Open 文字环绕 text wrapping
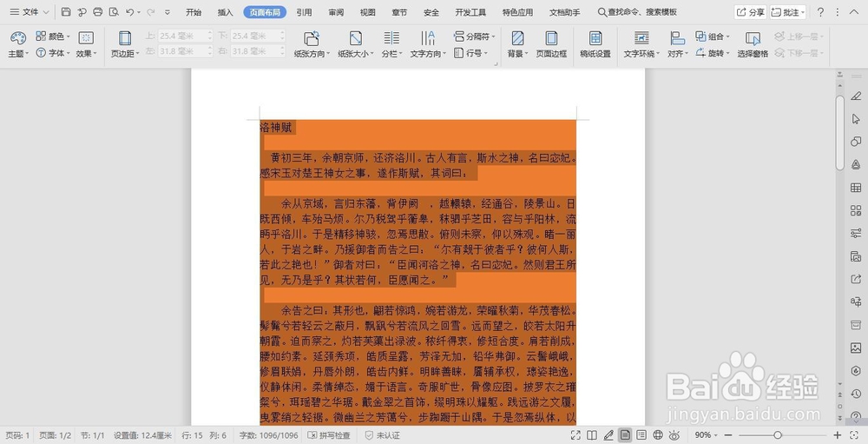Viewport: 868px width, 444px height. (x=641, y=44)
